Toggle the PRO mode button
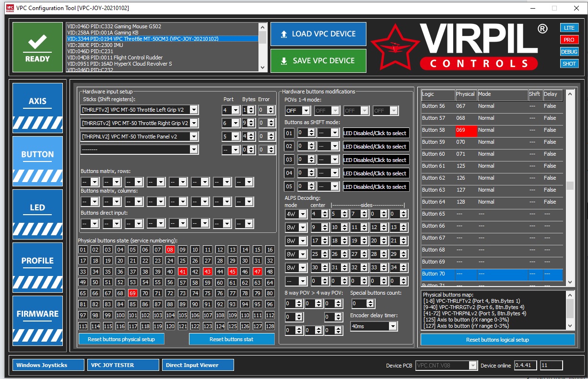 point(569,40)
